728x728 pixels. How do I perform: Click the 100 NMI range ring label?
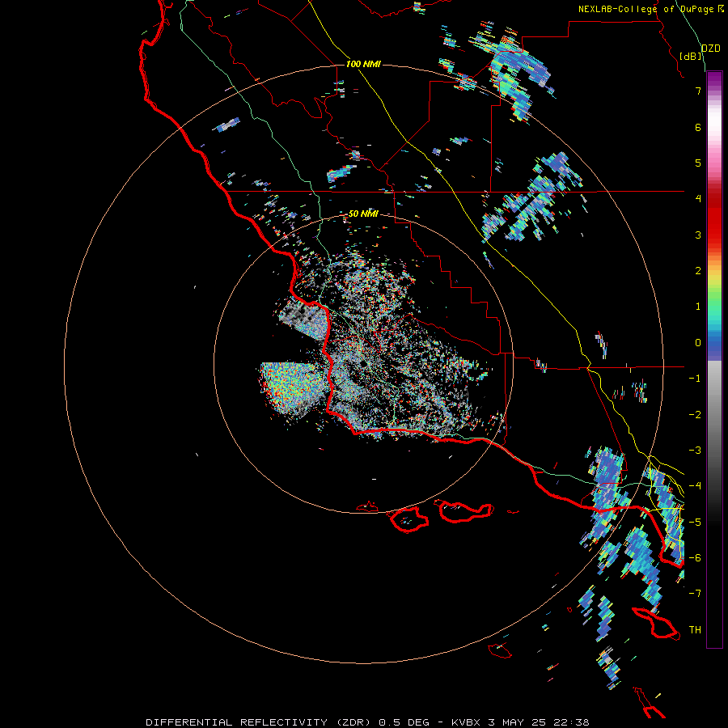point(363,64)
